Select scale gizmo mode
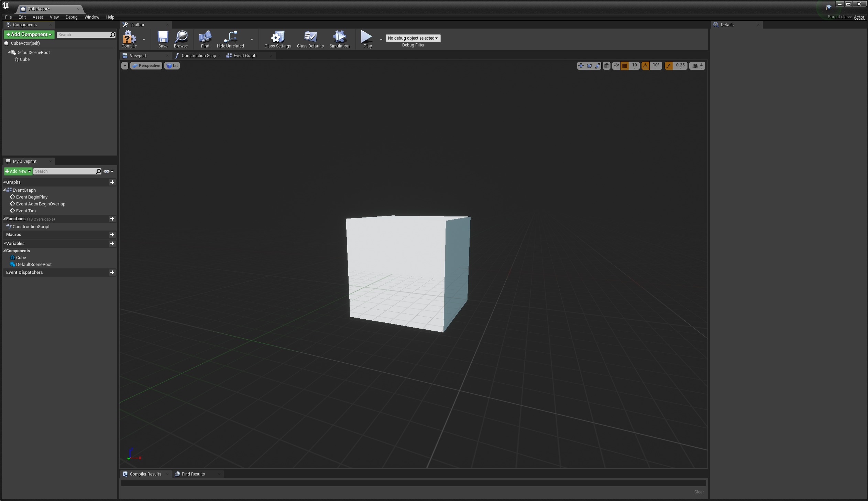The height and width of the screenshot is (501, 868). (597, 66)
